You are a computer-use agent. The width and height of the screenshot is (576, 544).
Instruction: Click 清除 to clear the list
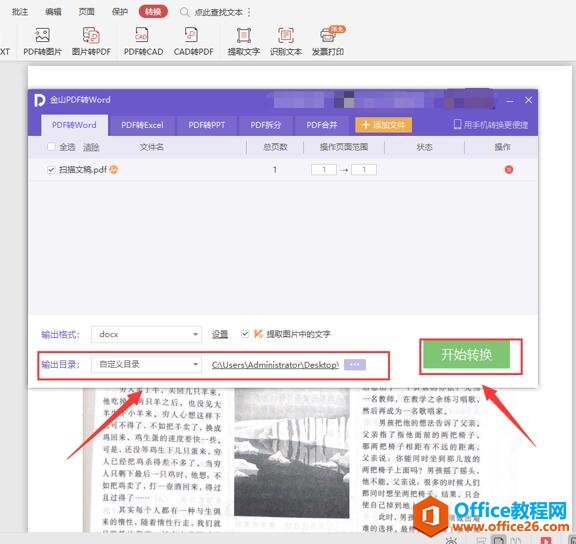click(91, 147)
